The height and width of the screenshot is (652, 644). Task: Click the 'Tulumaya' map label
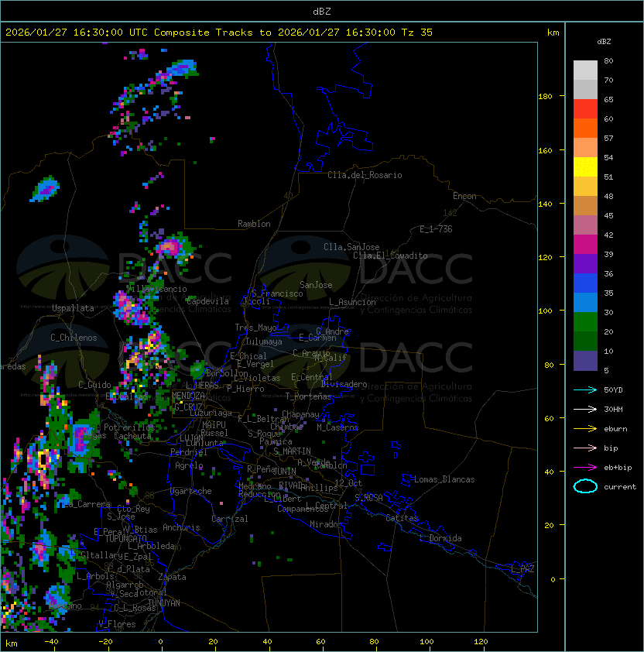point(264,341)
